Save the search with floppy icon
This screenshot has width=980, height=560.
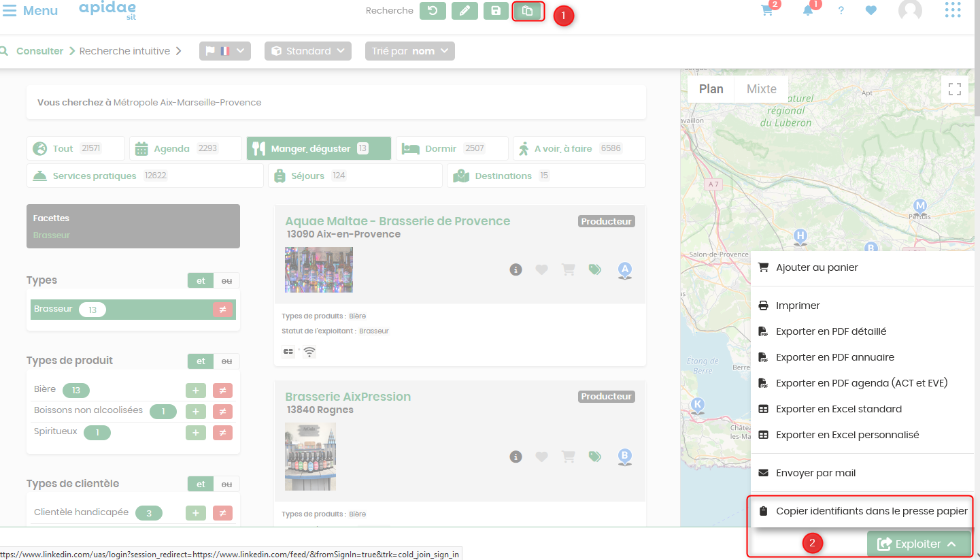click(x=496, y=11)
